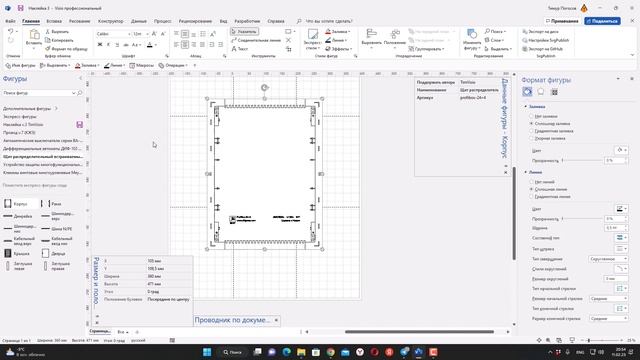The image size is (640, 360).
Task: Save the TimVisio stencil
Action: 80,124
